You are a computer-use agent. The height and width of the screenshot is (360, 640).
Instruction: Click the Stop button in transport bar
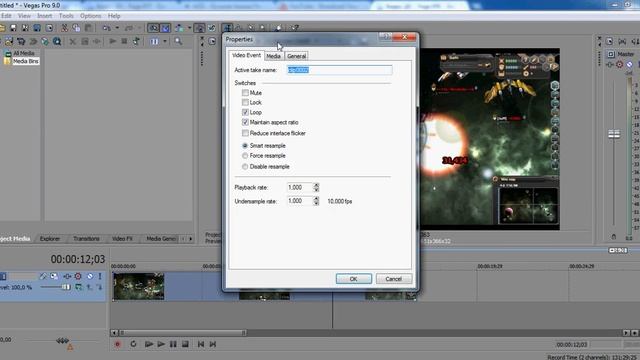tap(185, 344)
